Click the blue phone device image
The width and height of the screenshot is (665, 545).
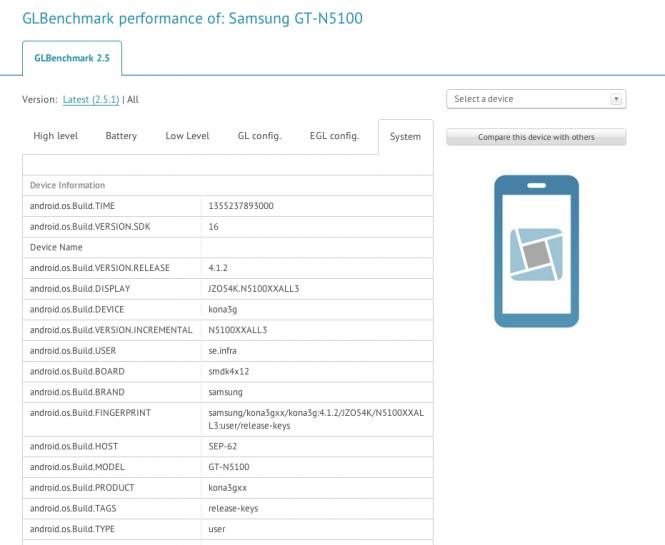(536, 251)
